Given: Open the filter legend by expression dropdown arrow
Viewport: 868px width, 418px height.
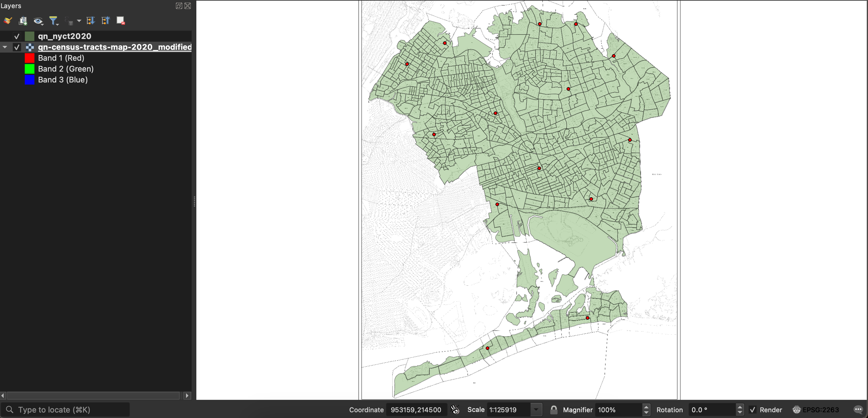Looking at the screenshot, I should tap(79, 21).
